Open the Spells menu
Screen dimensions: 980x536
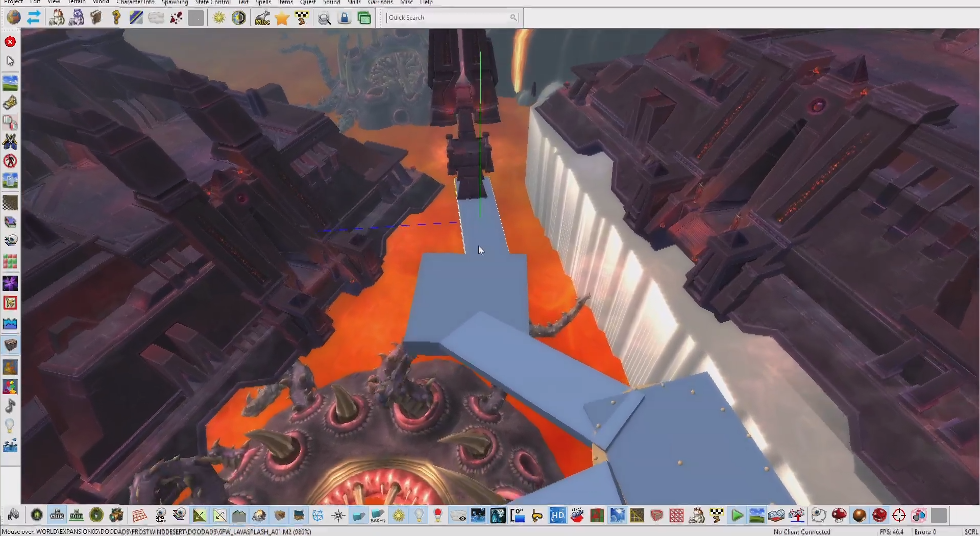pyautogui.click(x=263, y=2)
